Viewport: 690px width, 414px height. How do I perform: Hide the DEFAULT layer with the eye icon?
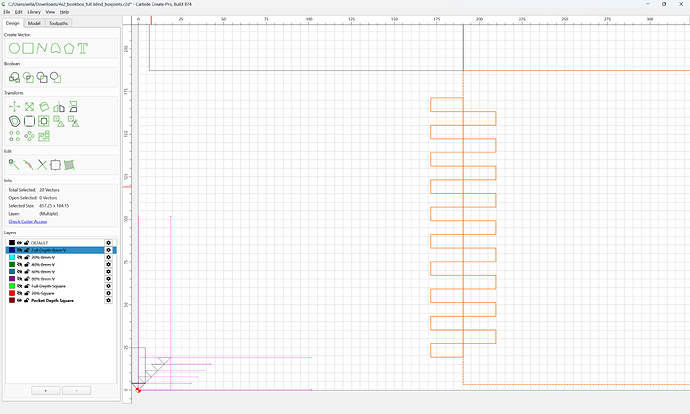(x=19, y=243)
